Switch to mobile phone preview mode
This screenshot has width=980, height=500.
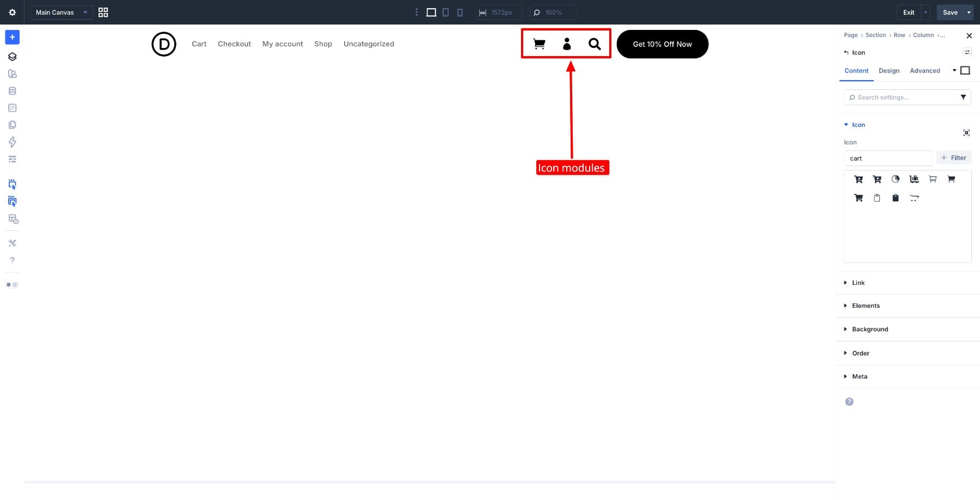pyautogui.click(x=460, y=12)
